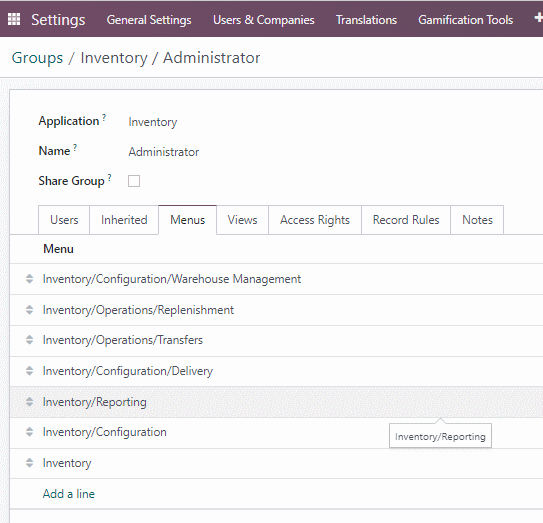Open the apps grid menu icon

tap(14, 19)
